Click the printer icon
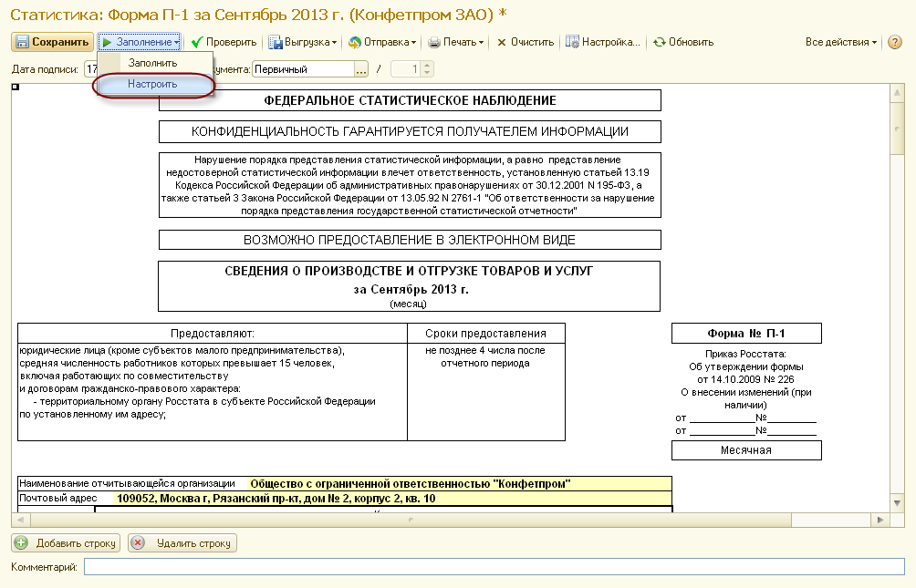 [x=434, y=42]
